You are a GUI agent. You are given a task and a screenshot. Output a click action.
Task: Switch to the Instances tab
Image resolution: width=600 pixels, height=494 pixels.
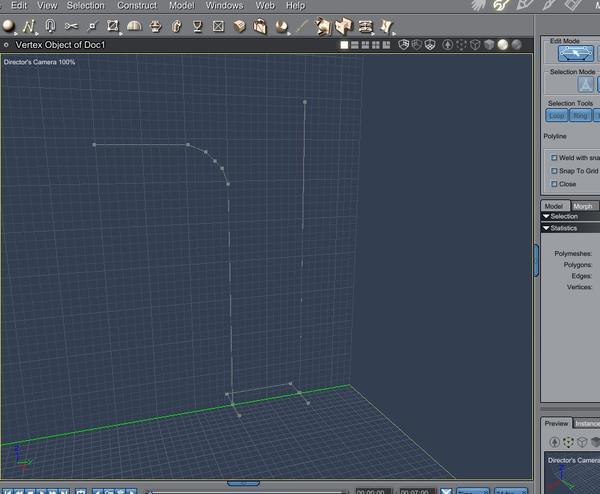coord(587,423)
